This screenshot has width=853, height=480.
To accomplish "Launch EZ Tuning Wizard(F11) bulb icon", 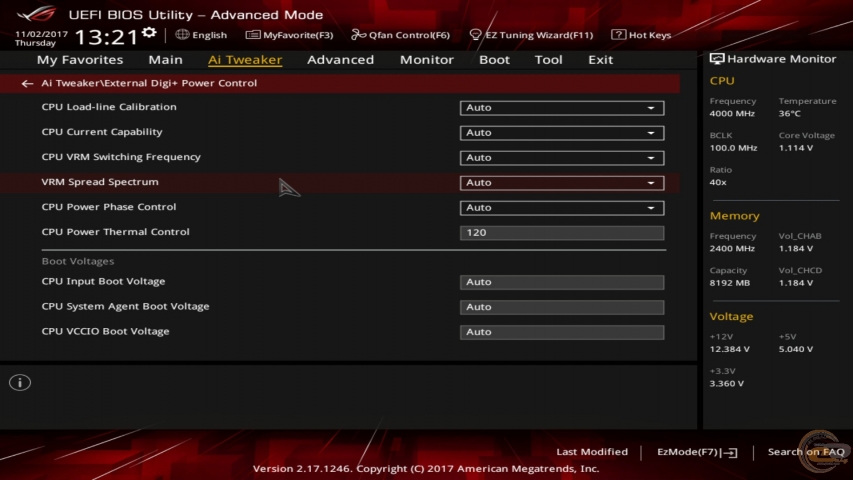I will point(476,35).
